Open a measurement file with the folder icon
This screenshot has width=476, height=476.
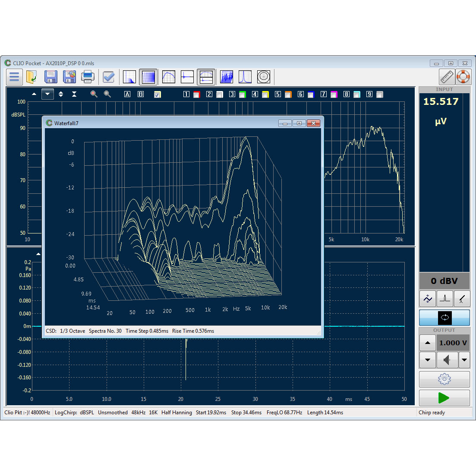point(31,77)
